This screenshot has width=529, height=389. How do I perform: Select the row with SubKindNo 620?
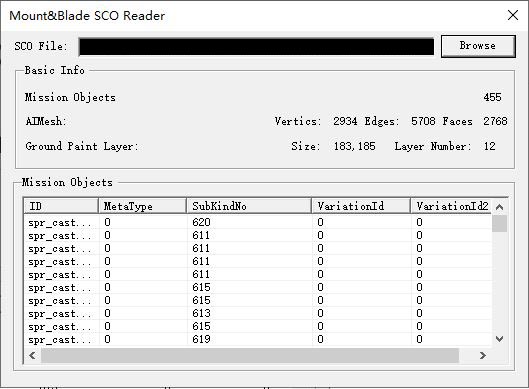pos(258,222)
